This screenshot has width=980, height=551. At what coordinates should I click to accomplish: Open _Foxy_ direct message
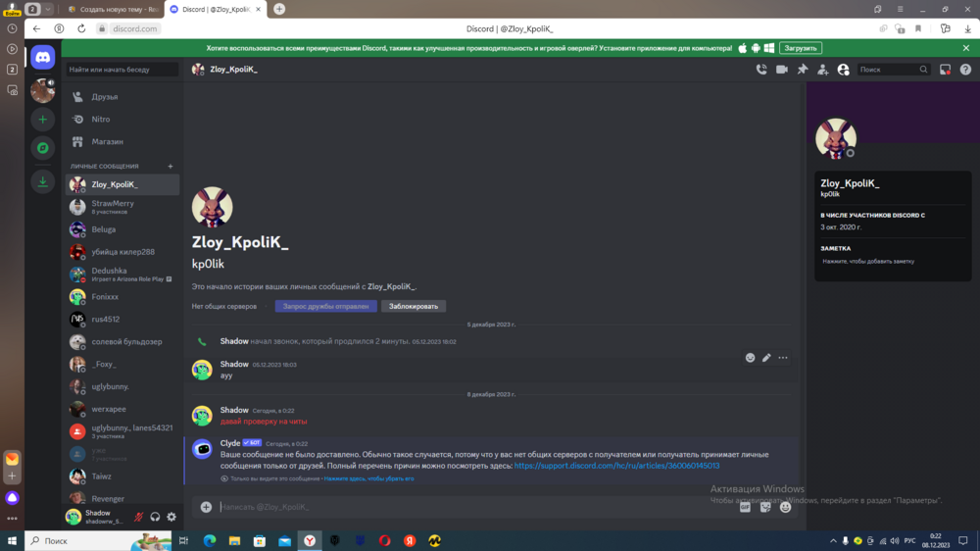pos(122,364)
